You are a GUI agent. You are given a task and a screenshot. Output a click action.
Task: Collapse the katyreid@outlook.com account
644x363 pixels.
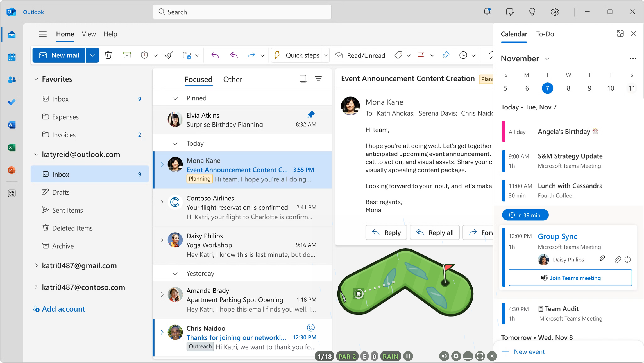tap(36, 154)
